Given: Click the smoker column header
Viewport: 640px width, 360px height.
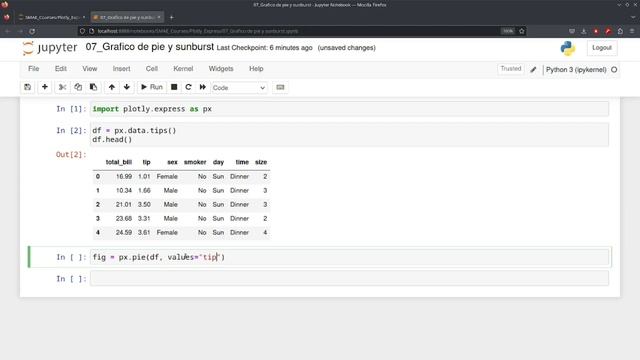Looking at the screenshot, I should click(x=195, y=162).
